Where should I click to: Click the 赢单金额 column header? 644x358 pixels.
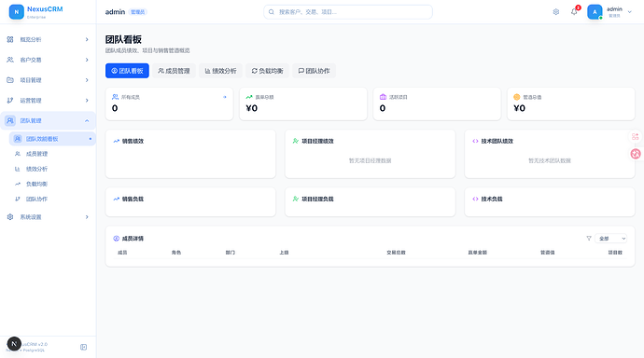[477, 253]
